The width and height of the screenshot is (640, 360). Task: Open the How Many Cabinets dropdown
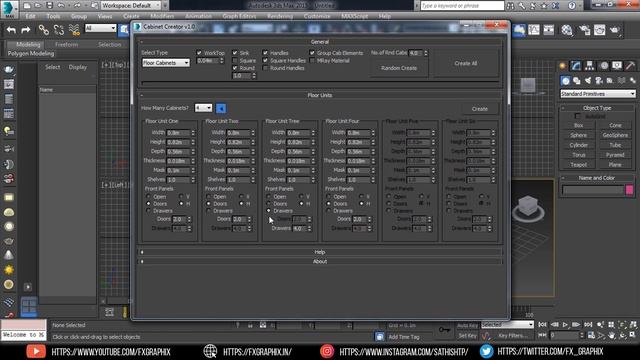(x=203, y=108)
